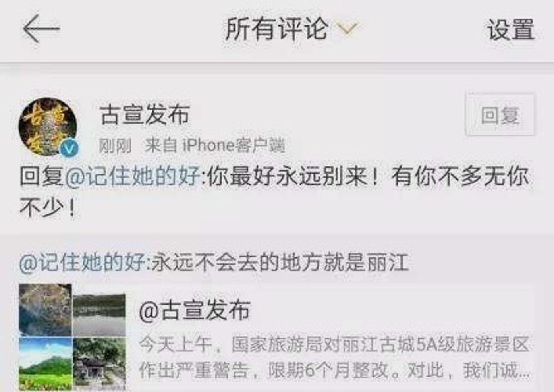
Task: Open the 古宣发布 username
Action: point(145,114)
